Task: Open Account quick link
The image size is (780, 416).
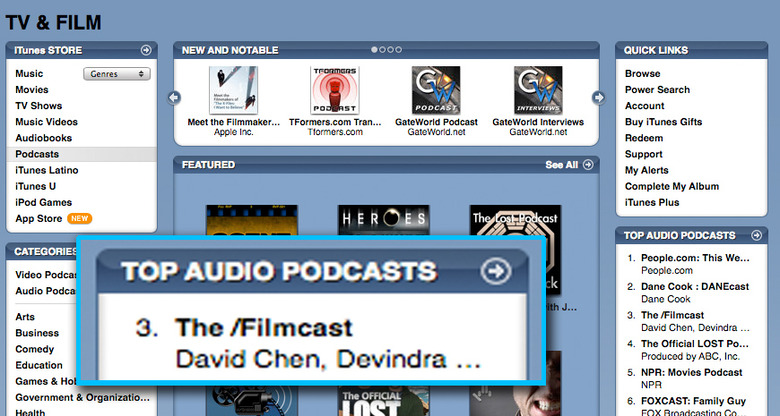Action: pyautogui.click(x=645, y=105)
